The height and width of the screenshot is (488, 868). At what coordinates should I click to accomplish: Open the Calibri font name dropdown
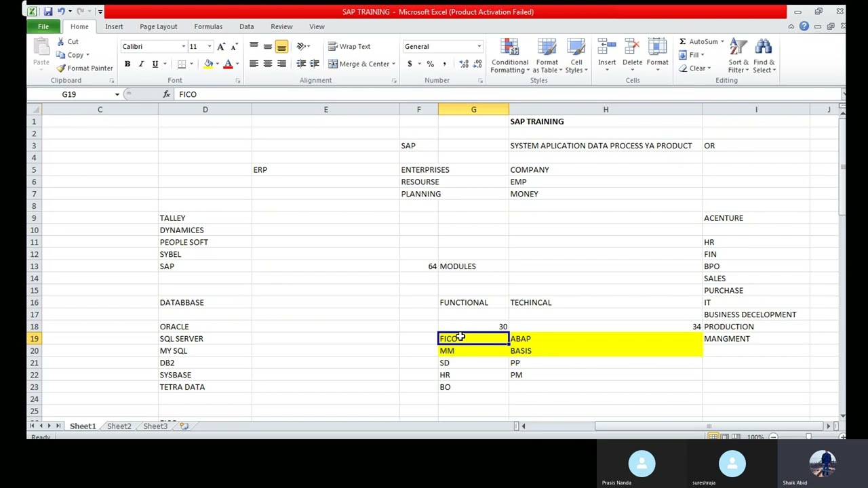pyautogui.click(x=183, y=47)
